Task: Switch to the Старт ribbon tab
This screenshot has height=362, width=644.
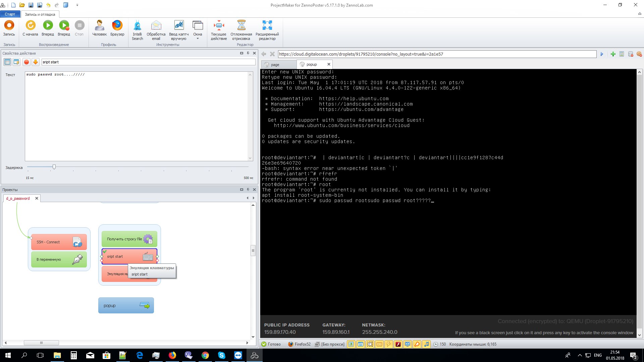Action: pyautogui.click(x=10, y=14)
